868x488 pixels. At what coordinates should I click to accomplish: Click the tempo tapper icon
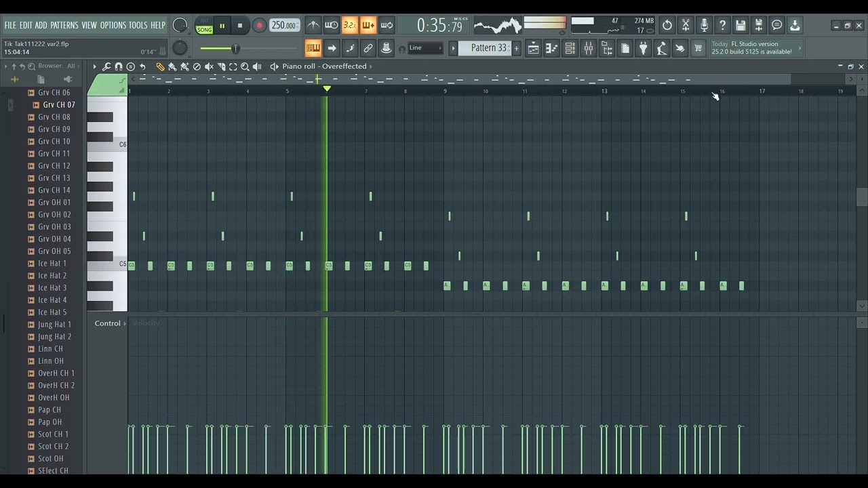tap(662, 48)
